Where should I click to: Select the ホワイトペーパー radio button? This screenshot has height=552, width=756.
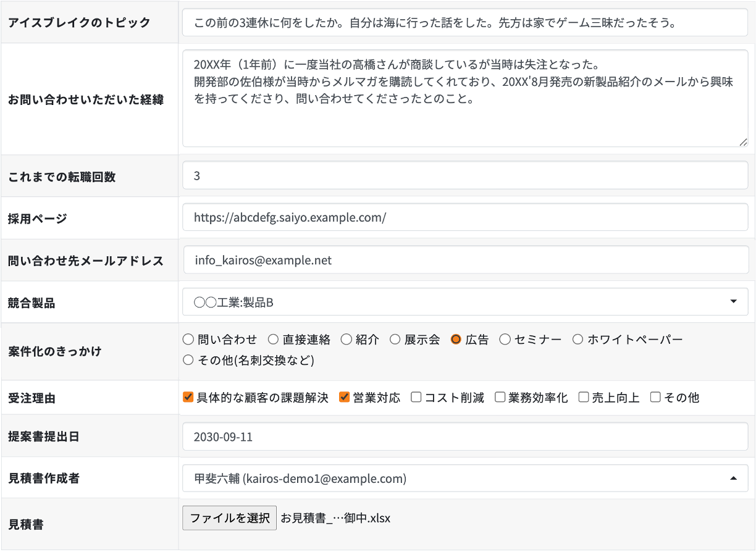click(577, 340)
